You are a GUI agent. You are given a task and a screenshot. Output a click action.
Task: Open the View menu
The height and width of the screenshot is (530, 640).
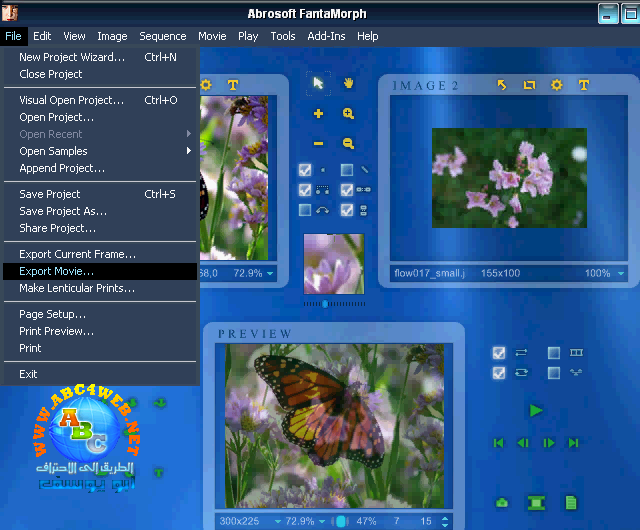(x=74, y=36)
